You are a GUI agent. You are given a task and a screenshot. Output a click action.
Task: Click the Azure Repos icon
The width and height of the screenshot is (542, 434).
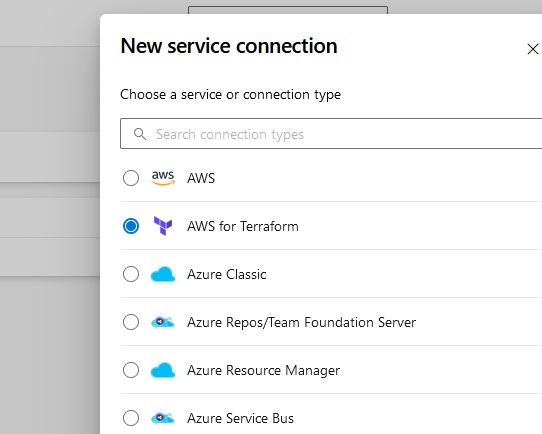point(163,322)
